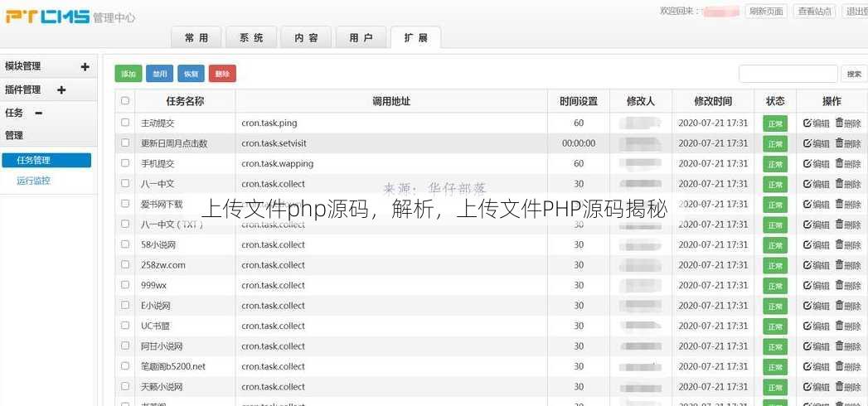The height and width of the screenshot is (406, 868).
Task: Select the 扩展 tab
Action: 415,37
